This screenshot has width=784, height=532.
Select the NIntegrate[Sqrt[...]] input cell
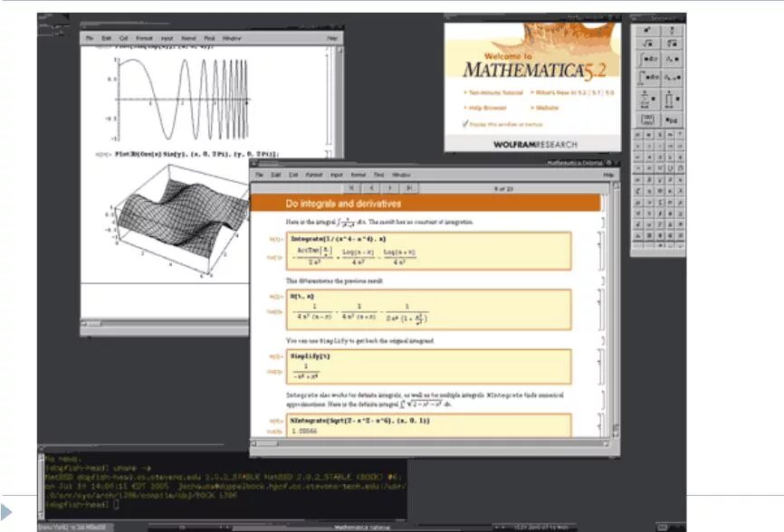tap(360, 421)
